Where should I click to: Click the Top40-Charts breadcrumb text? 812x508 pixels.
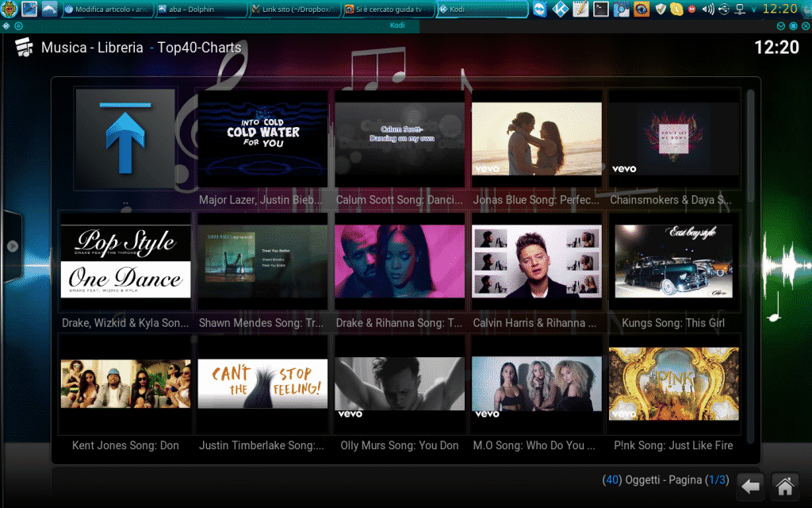(199, 48)
